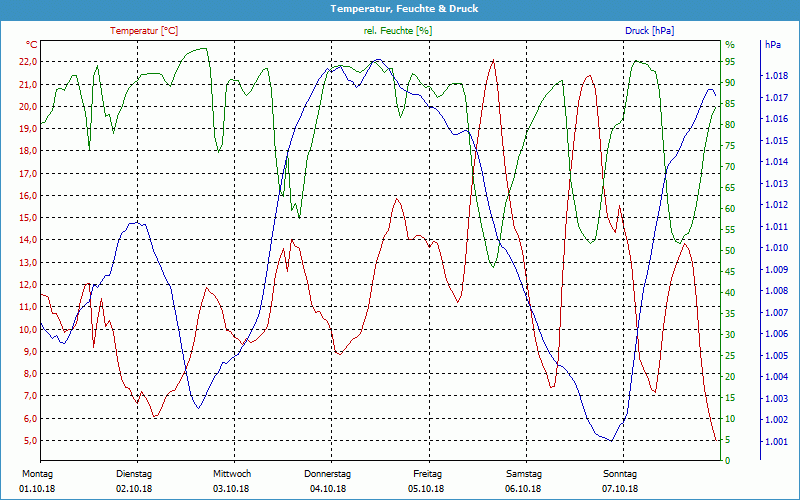Click the 'Freitag' day label

coord(428,473)
